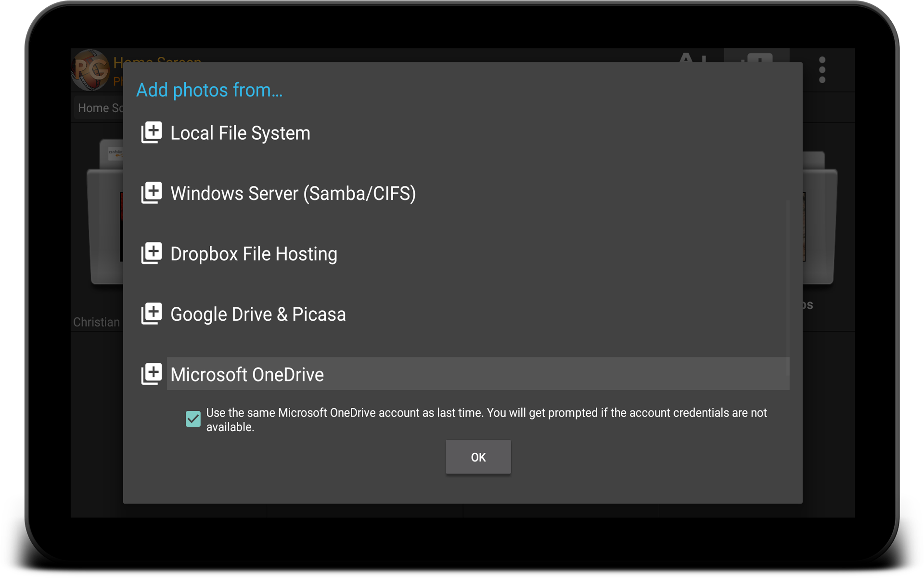Click the add photos toolbar icon

(x=757, y=57)
